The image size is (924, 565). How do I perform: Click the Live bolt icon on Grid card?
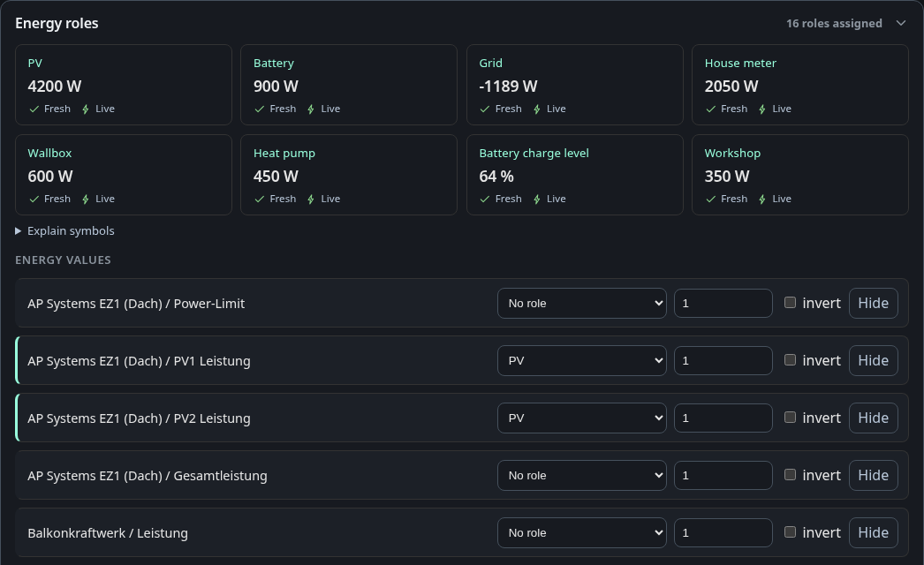coord(537,109)
